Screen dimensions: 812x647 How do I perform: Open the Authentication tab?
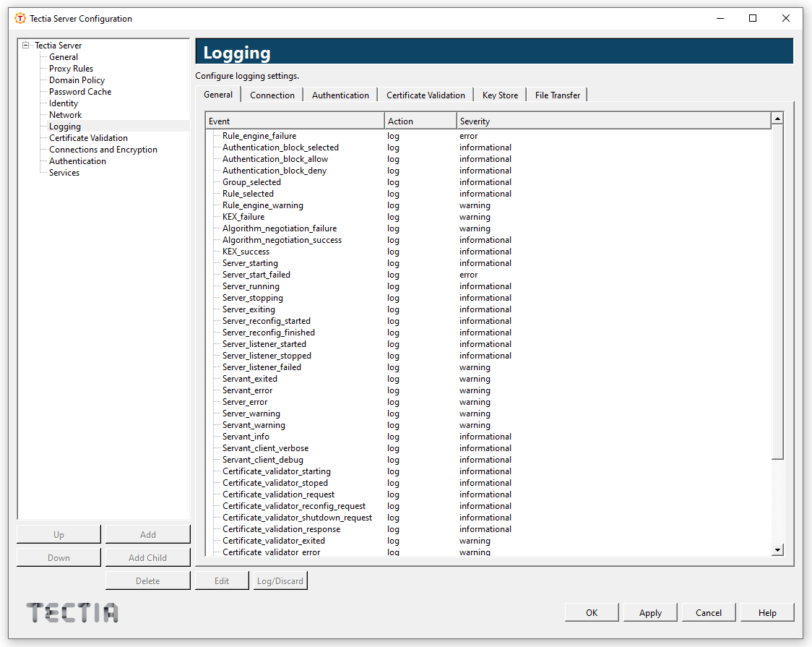point(340,95)
